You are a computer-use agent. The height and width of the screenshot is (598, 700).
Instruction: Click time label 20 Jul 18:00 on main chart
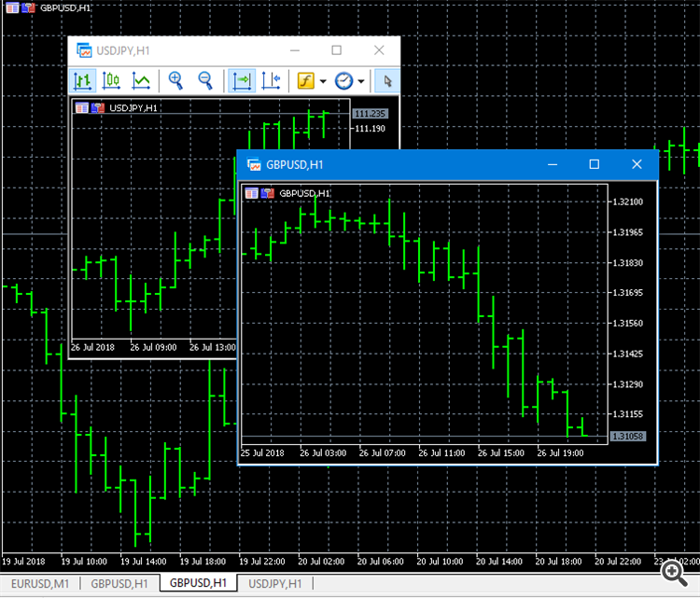(559, 562)
